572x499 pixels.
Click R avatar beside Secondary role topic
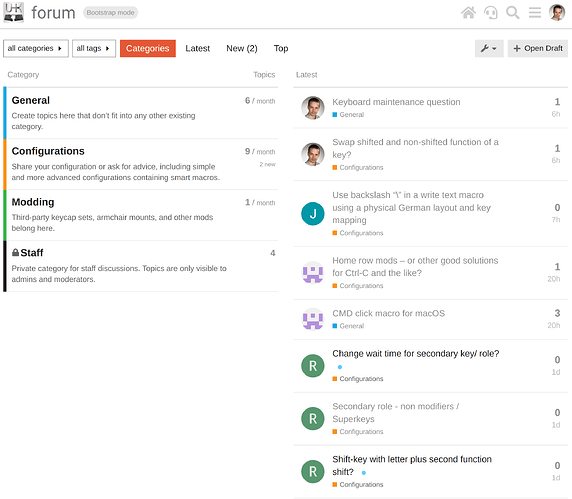tap(313, 418)
